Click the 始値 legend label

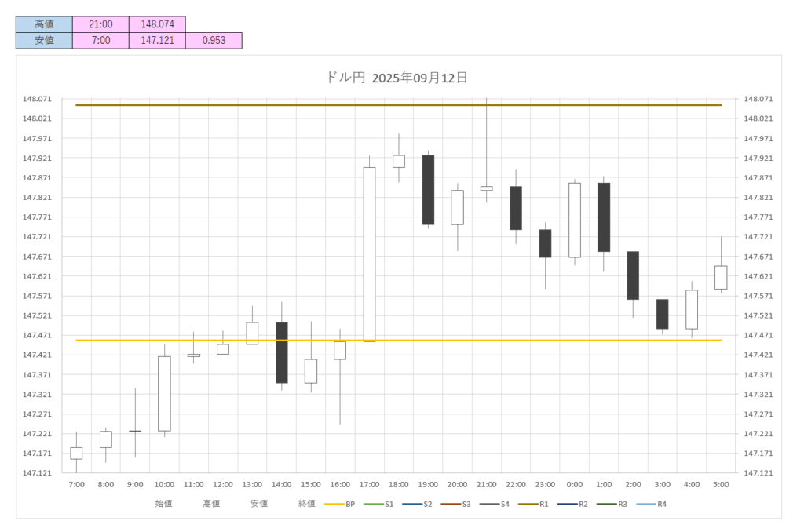point(163,504)
